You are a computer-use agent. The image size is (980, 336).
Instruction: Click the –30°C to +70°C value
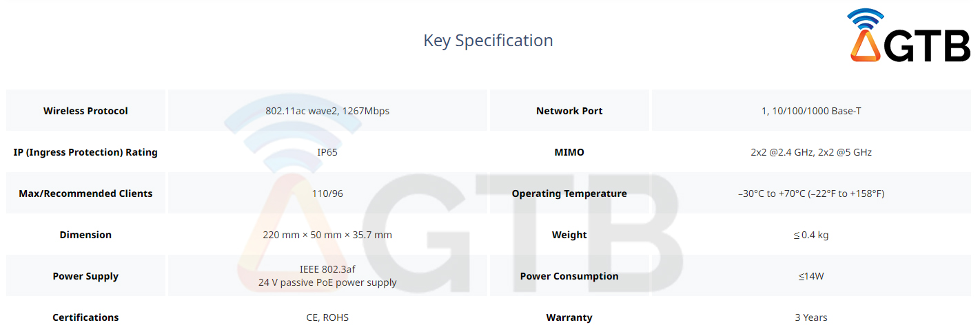click(x=811, y=193)
